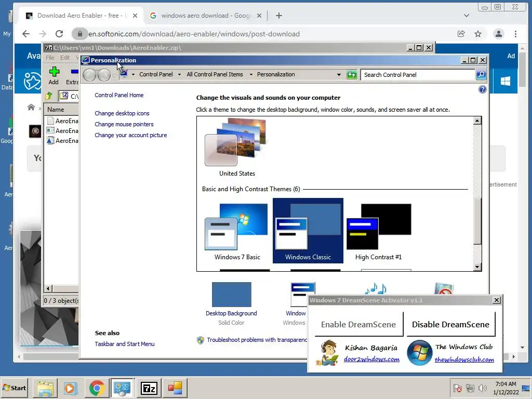Close the Download Aero Enabler tab
This screenshot has height=399, width=532.
135,16
